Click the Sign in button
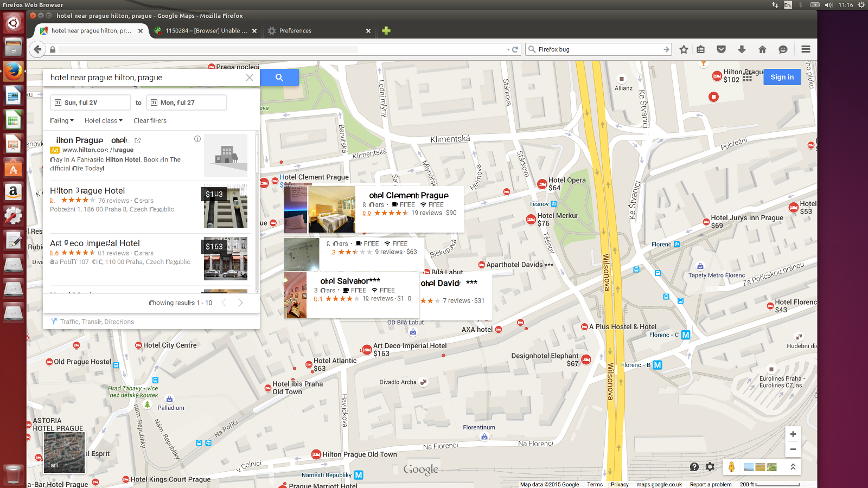Image resolution: width=868 pixels, height=488 pixels. 782,77
